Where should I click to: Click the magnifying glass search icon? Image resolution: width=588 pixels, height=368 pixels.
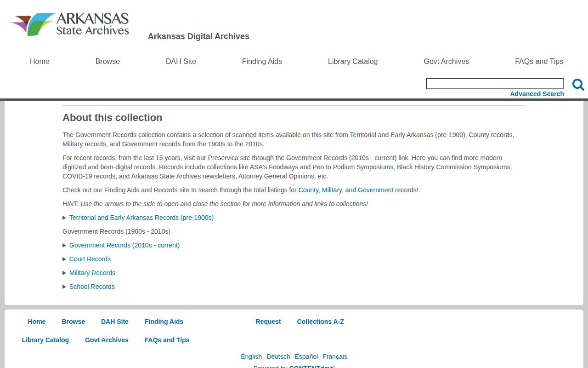(x=578, y=85)
